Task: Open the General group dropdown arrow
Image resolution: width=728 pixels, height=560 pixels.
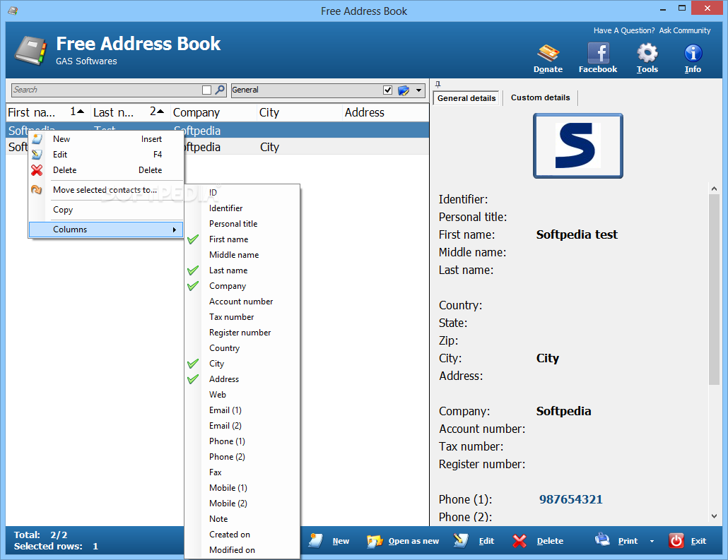Action: [418, 90]
